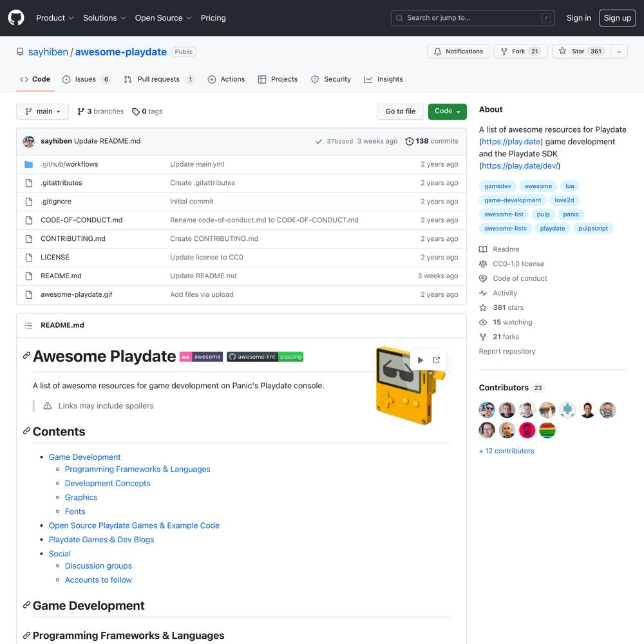Click the first contributor avatar
The height and width of the screenshot is (644, 644).
coord(487,410)
